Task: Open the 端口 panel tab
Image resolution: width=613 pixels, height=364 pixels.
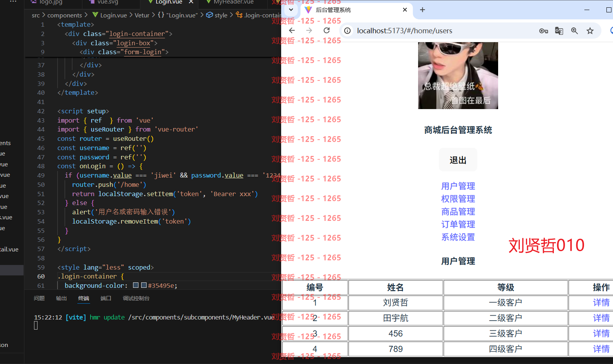Action: pyautogui.click(x=106, y=298)
